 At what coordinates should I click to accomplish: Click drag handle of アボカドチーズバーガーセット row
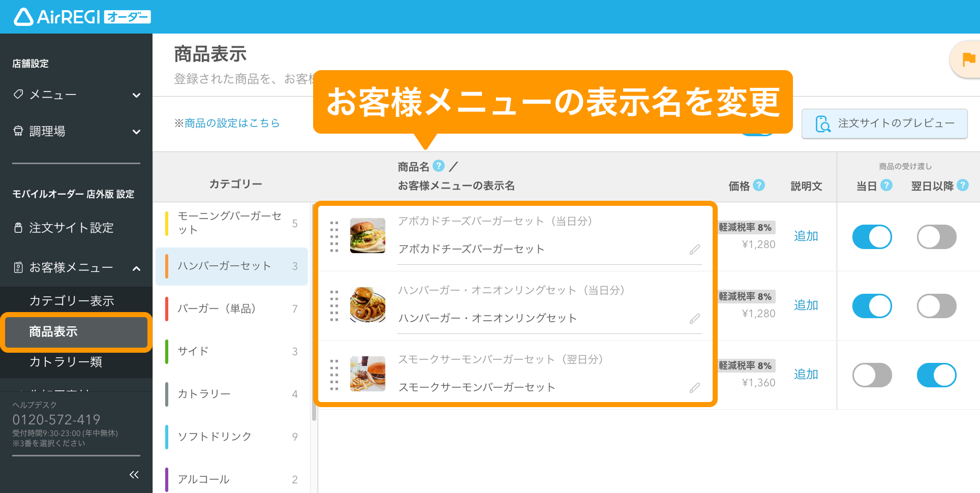[x=334, y=236]
